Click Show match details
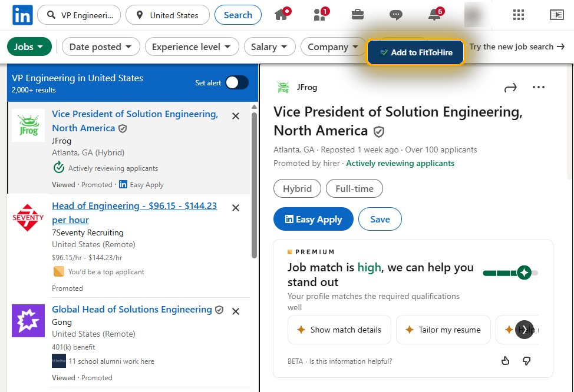 click(x=339, y=330)
